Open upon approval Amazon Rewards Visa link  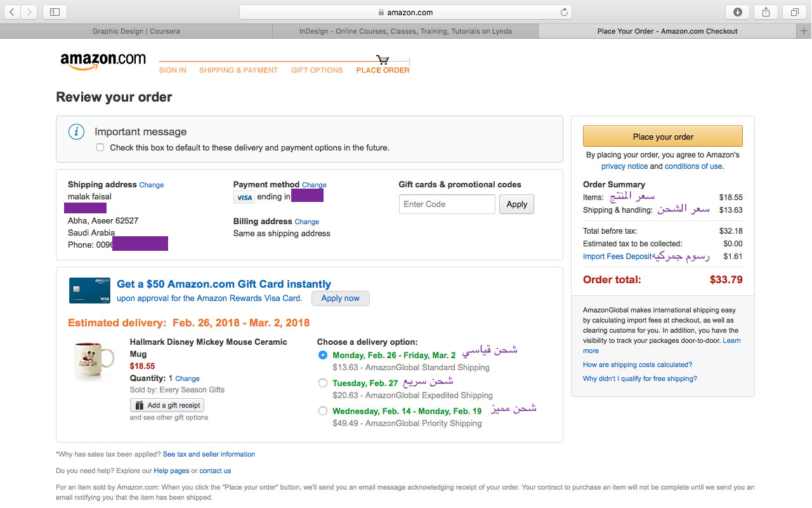210,298
